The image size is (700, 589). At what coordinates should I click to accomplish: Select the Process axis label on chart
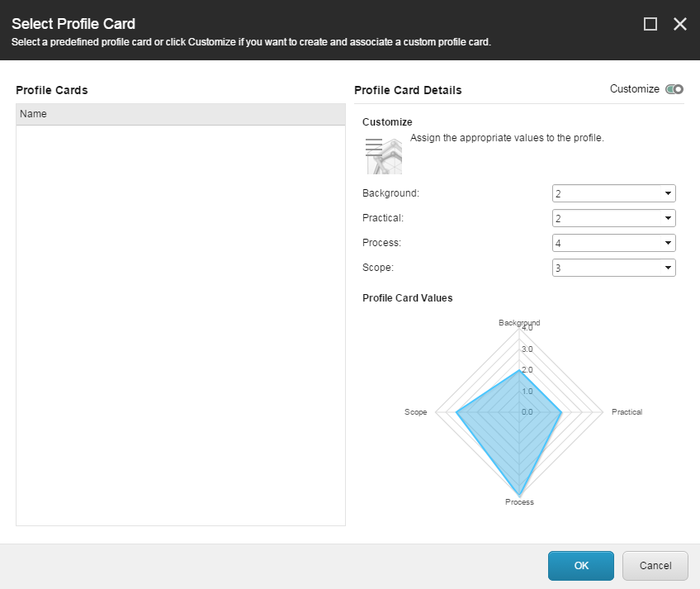pos(519,502)
